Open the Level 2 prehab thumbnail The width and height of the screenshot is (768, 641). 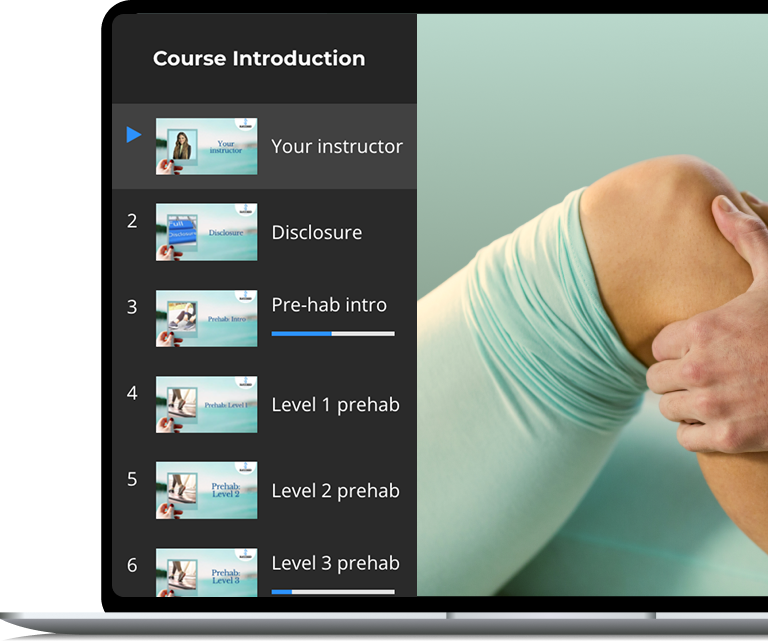click(x=206, y=490)
